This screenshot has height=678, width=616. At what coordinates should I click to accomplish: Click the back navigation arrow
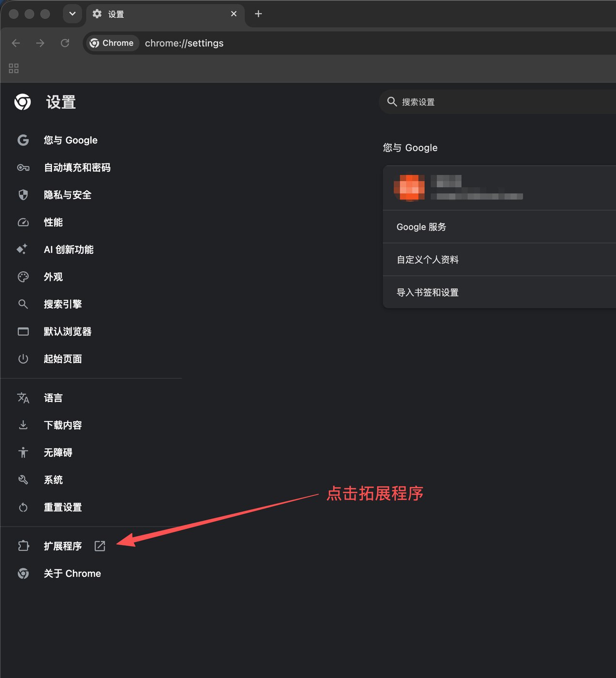(x=15, y=43)
